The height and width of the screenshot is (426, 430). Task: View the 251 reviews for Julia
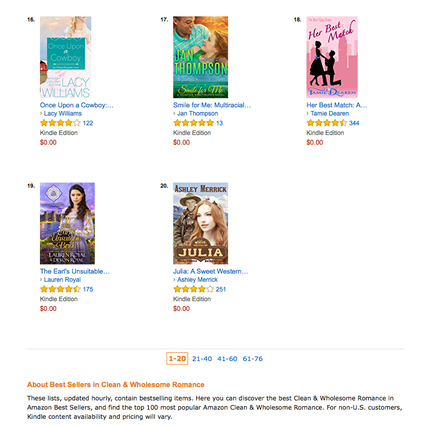tap(221, 289)
